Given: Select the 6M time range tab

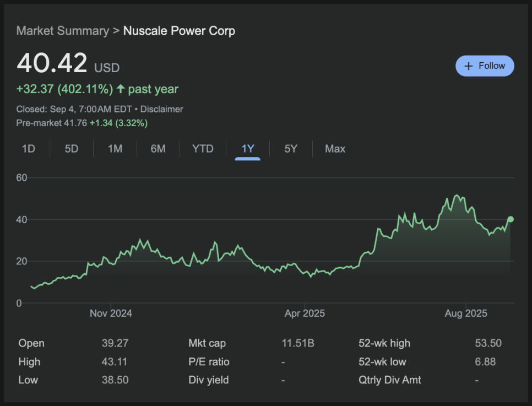Looking at the screenshot, I should click(158, 149).
